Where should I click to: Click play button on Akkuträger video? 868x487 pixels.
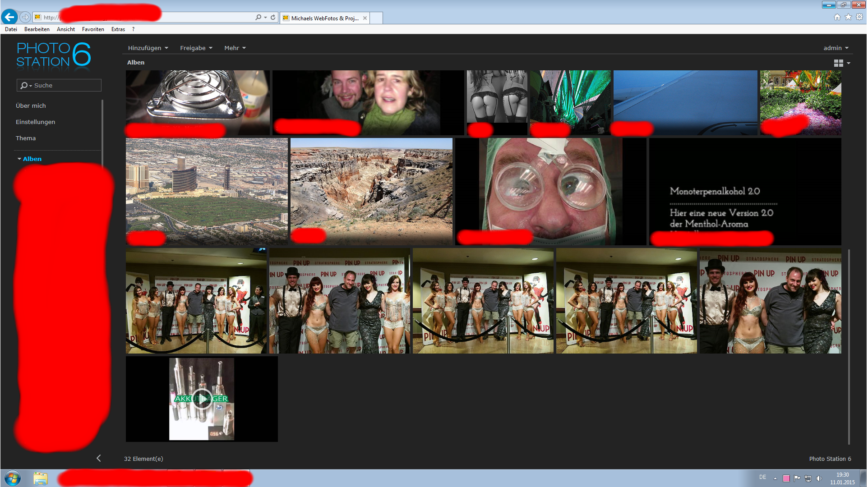point(202,399)
